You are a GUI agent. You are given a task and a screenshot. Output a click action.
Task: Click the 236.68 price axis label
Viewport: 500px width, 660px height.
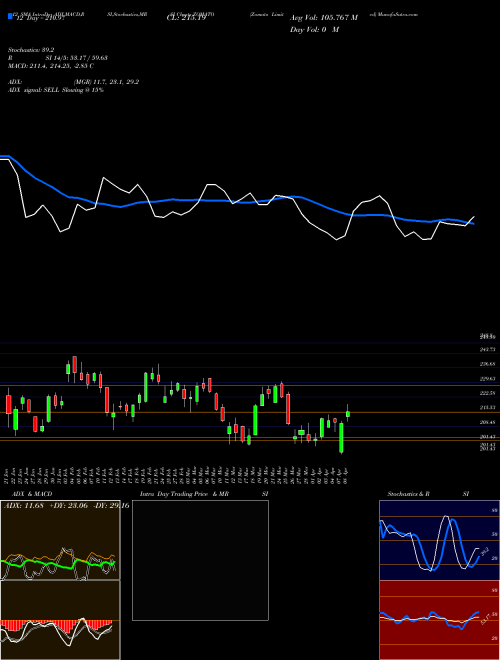(488, 364)
